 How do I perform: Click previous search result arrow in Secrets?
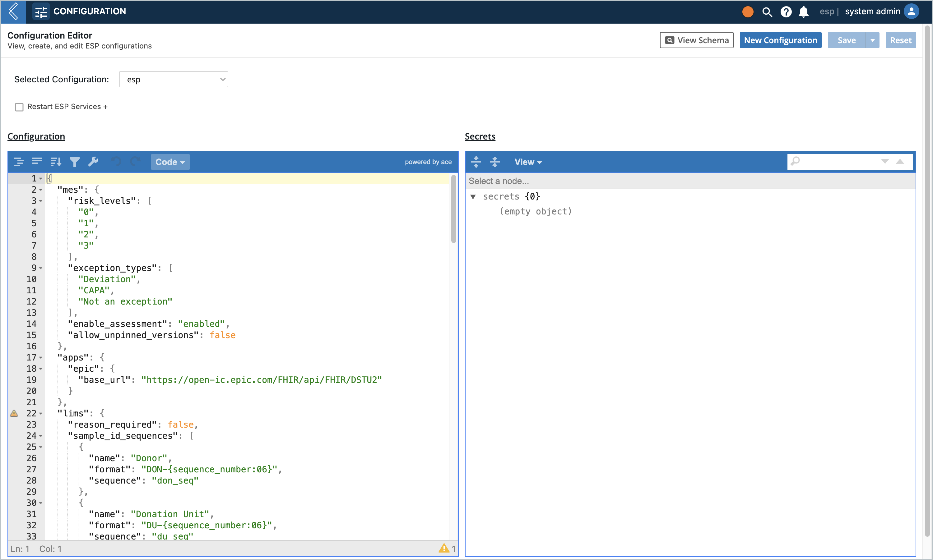[x=900, y=162]
